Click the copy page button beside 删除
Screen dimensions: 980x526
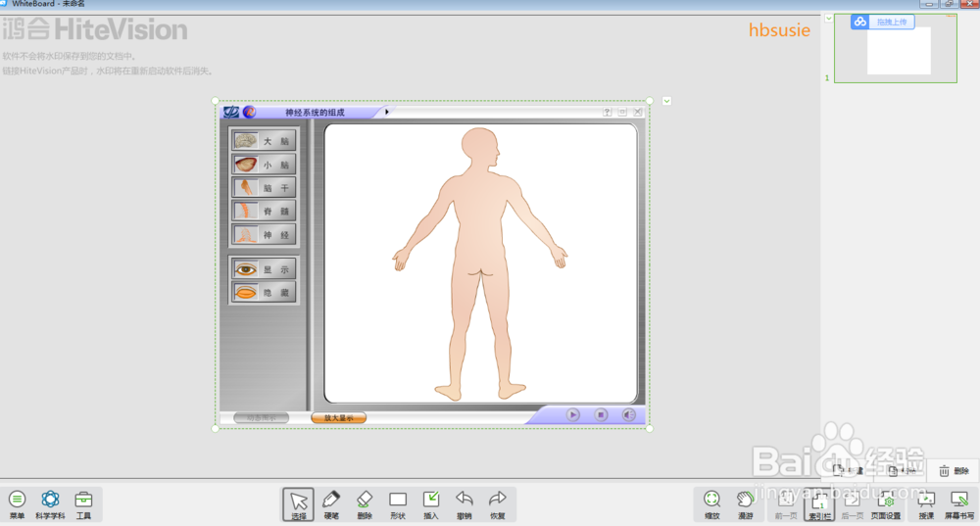902,471
